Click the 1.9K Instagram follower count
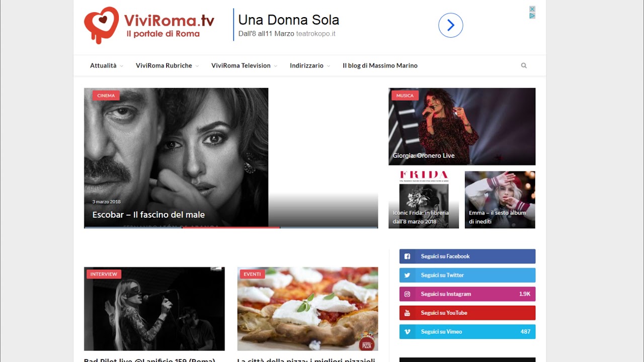 pos(525,294)
